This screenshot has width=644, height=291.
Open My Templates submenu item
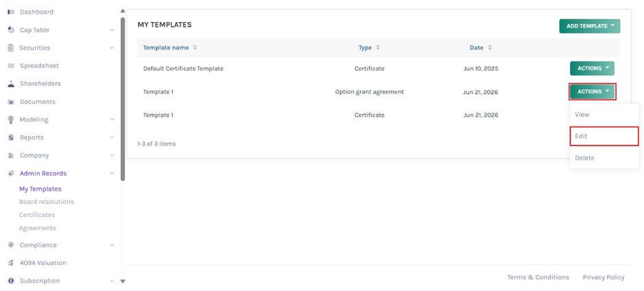coord(40,189)
